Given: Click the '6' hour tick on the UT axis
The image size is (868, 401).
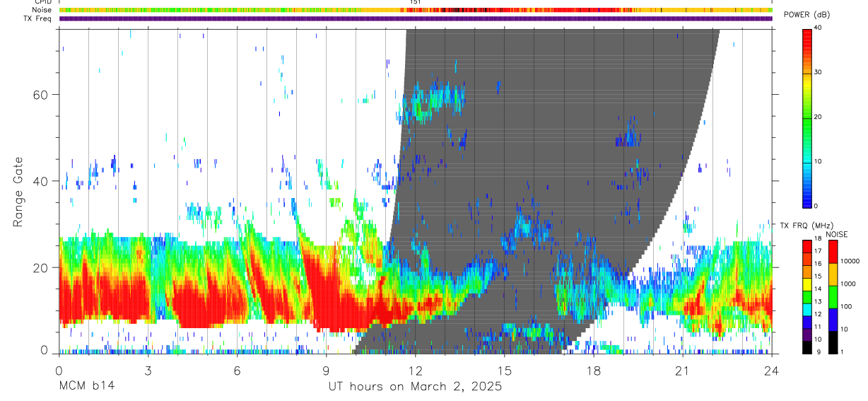Looking at the screenshot, I should [x=237, y=371].
